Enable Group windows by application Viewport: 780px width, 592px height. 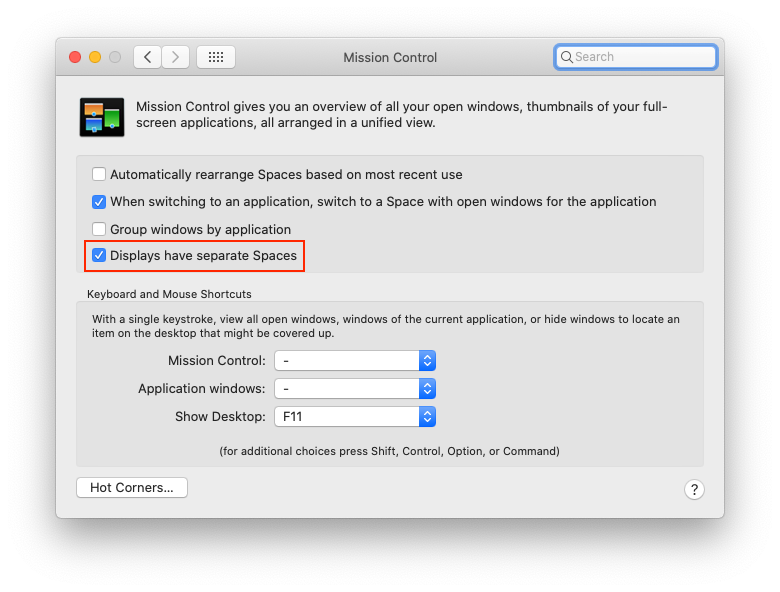point(99,229)
